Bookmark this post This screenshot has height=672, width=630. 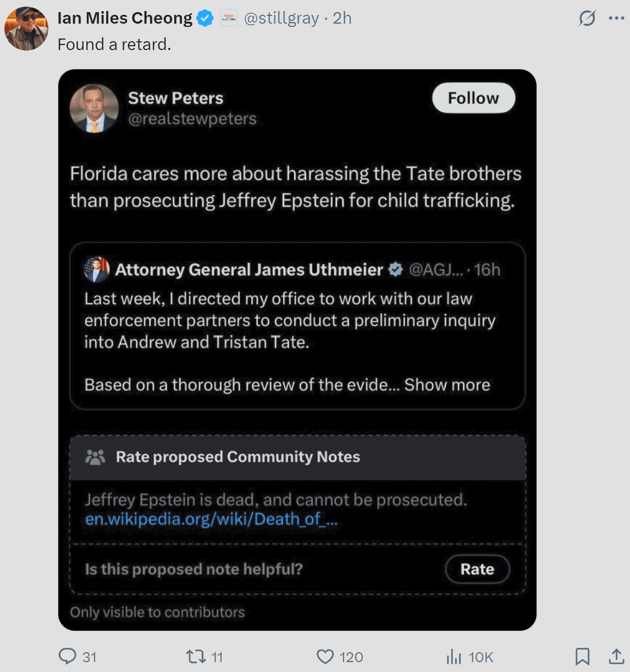pyautogui.click(x=583, y=657)
